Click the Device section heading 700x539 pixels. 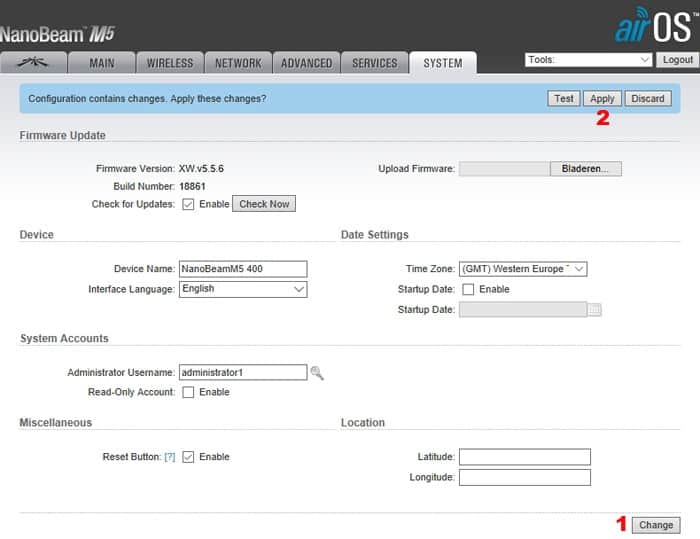tap(37, 235)
